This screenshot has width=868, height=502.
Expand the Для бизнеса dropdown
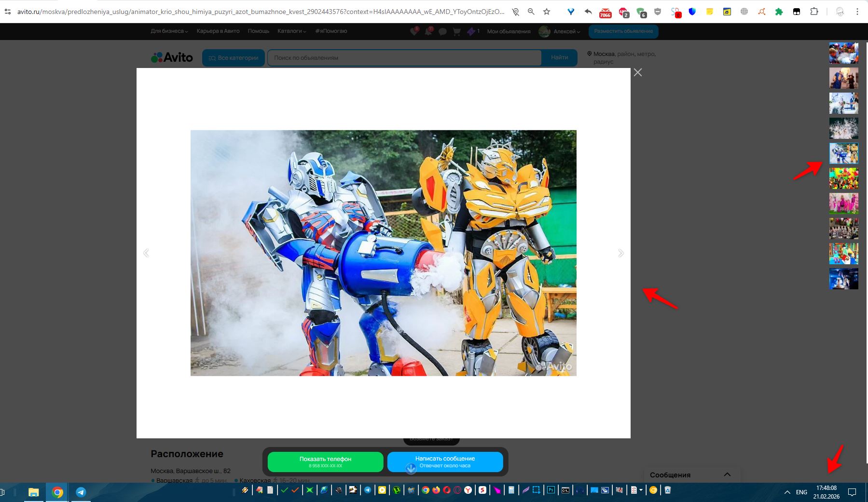pyautogui.click(x=169, y=31)
